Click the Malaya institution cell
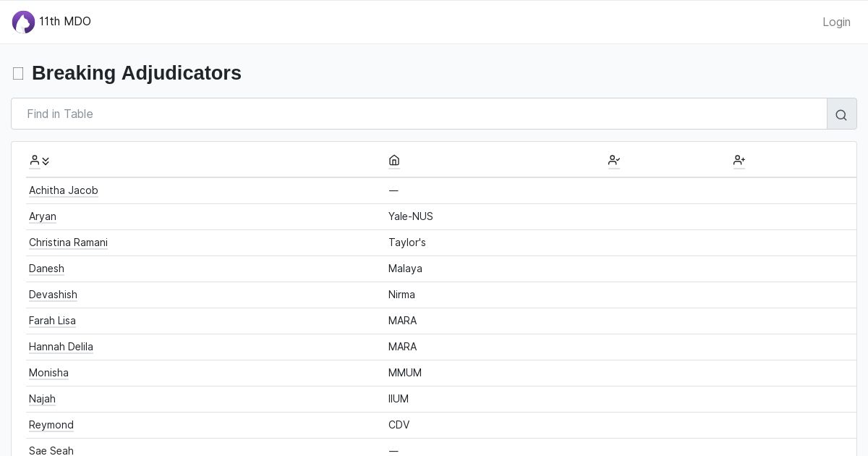 point(405,269)
